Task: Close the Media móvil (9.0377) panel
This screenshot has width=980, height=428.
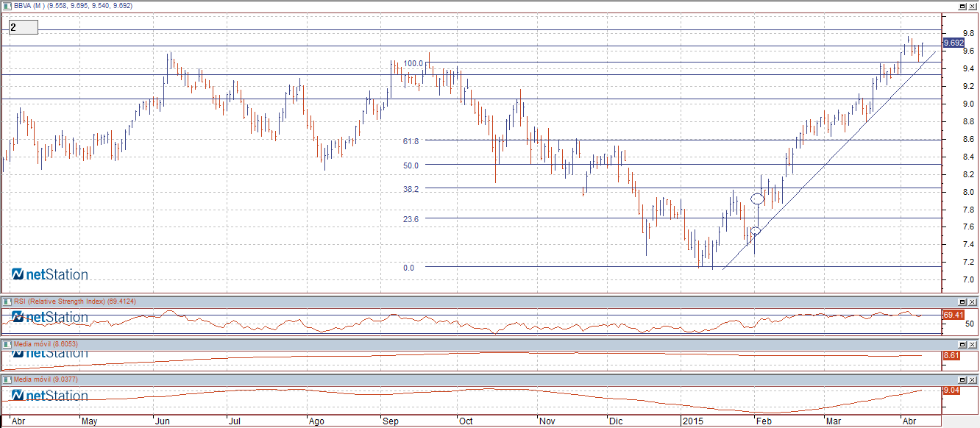Action: coord(973,379)
